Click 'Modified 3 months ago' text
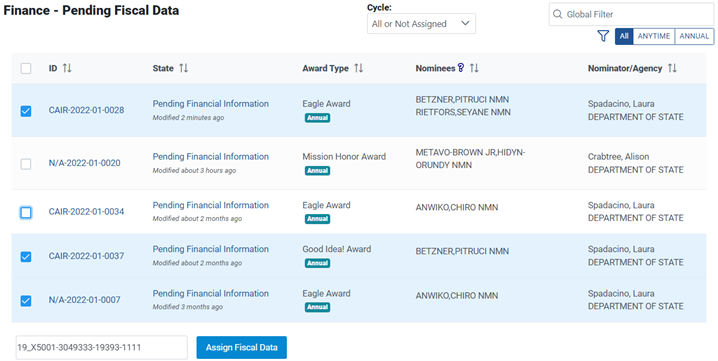The width and height of the screenshot is (718, 361). [188, 307]
